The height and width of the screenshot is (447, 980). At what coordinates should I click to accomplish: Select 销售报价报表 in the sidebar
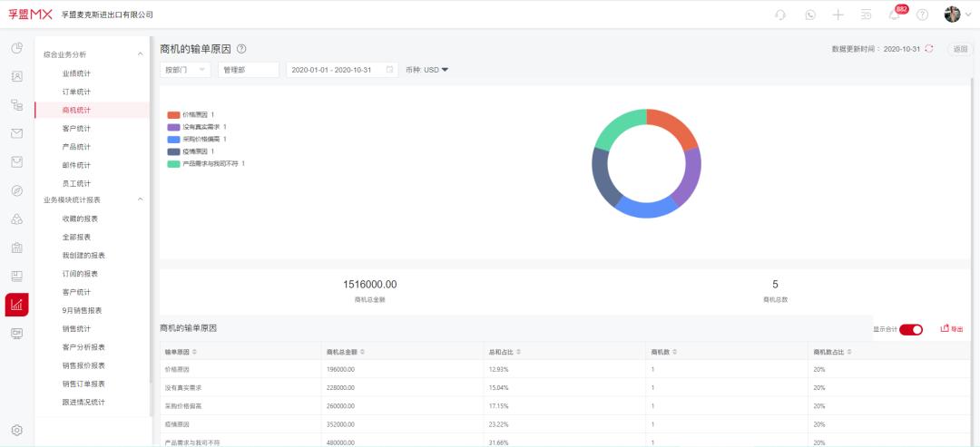coord(83,365)
